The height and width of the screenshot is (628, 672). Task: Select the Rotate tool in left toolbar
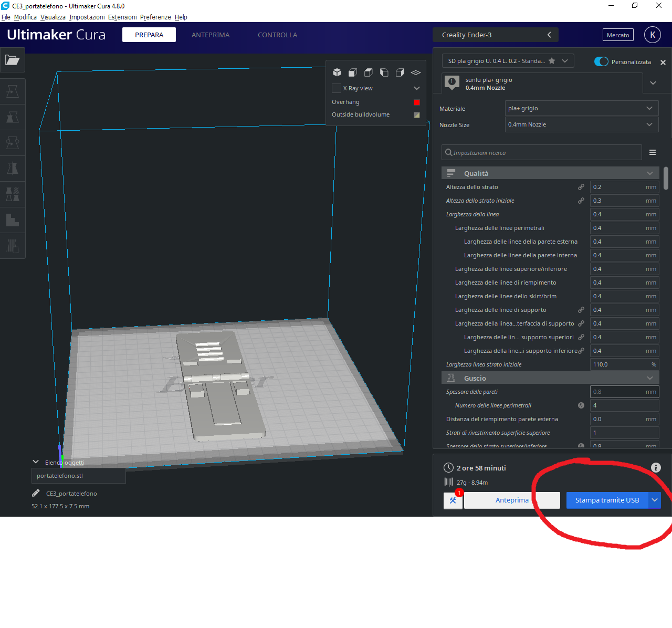pos(13,143)
